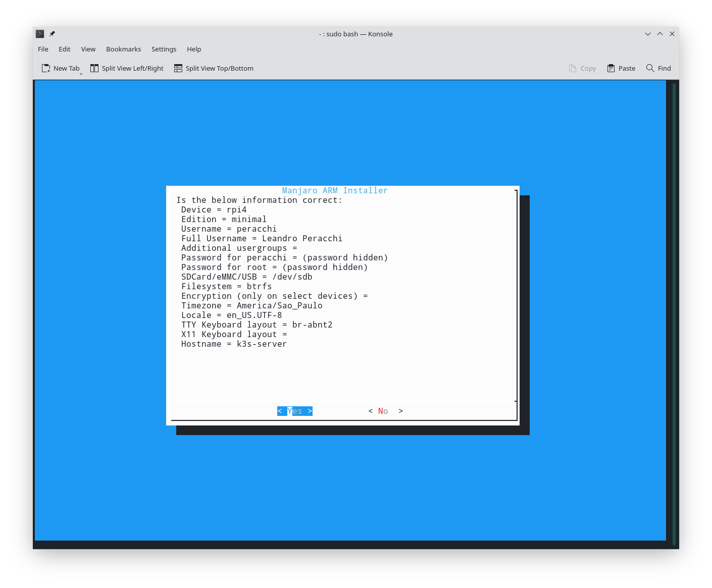Minimize the Konsole window
Image resolution: width=712 pixels, height=588 pixels.
point(648,34)
